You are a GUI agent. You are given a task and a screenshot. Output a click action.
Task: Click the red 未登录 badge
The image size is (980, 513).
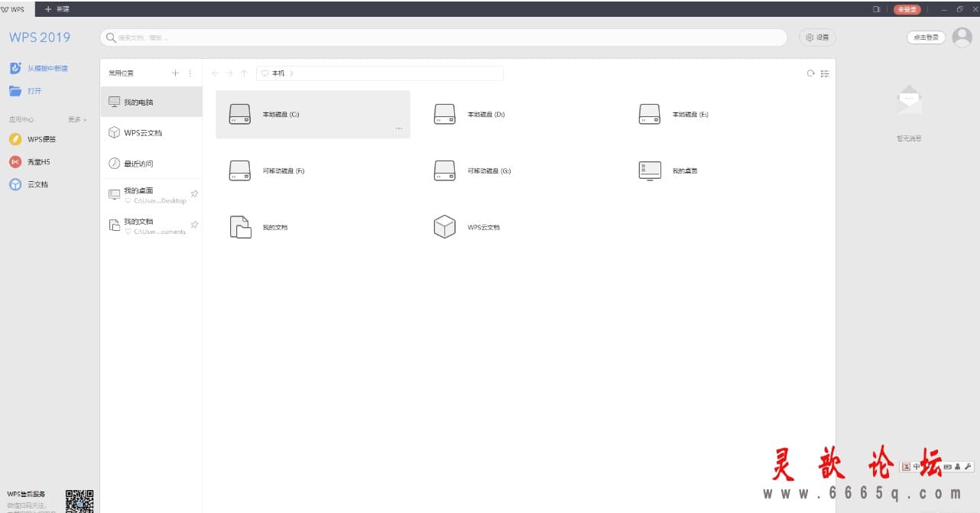coord(907,9)
